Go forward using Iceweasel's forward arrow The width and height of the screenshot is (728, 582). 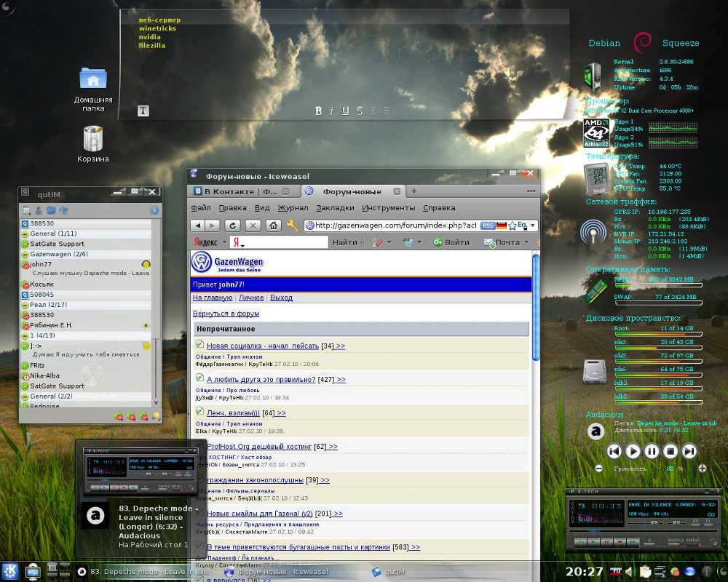212,226
